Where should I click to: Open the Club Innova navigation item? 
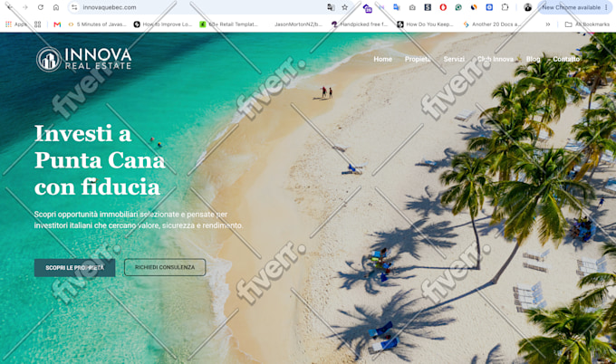496,59
